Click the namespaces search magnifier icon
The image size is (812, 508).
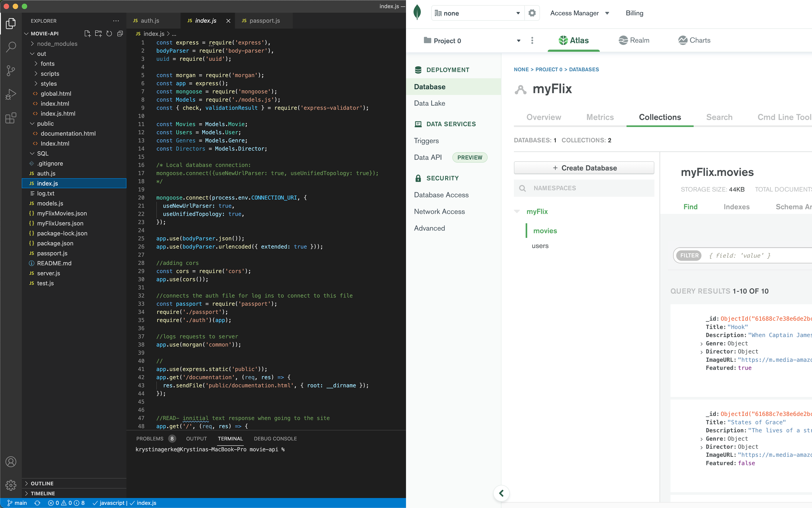point(522,188)
